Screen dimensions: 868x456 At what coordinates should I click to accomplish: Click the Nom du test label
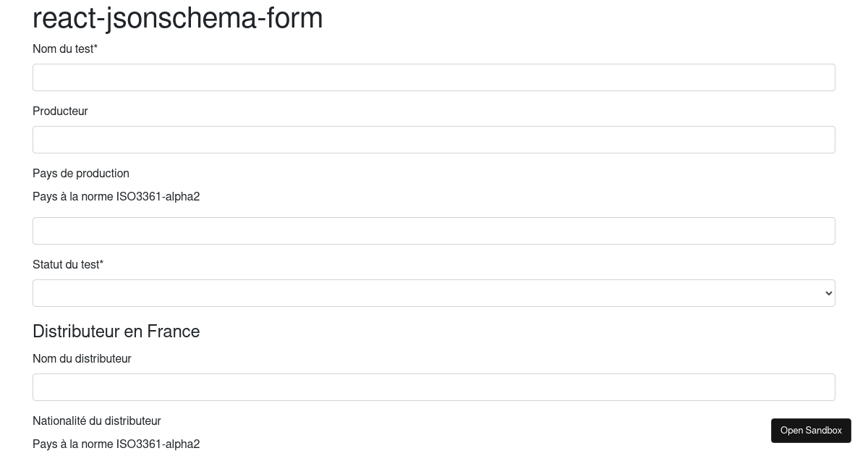[65, 49]
